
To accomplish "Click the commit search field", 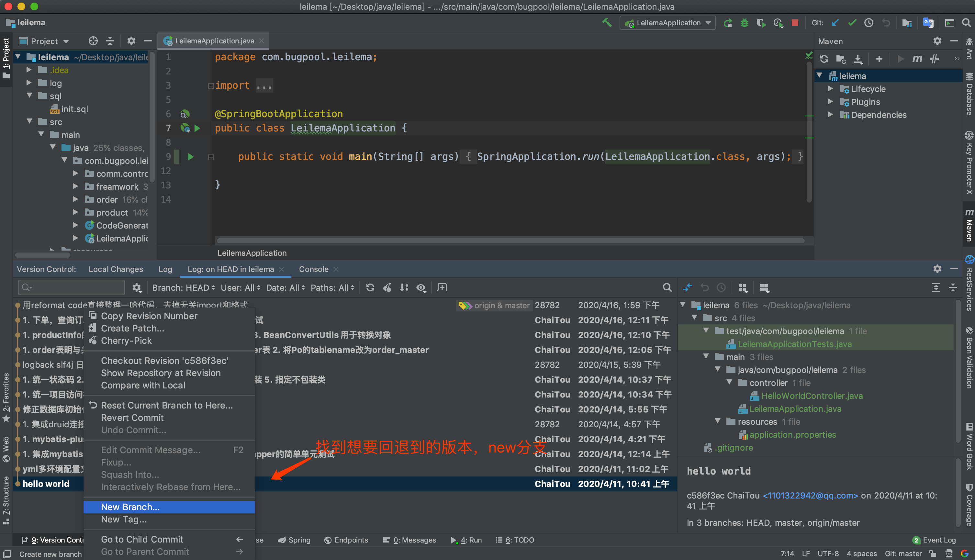I will click(x=71, y=287).
